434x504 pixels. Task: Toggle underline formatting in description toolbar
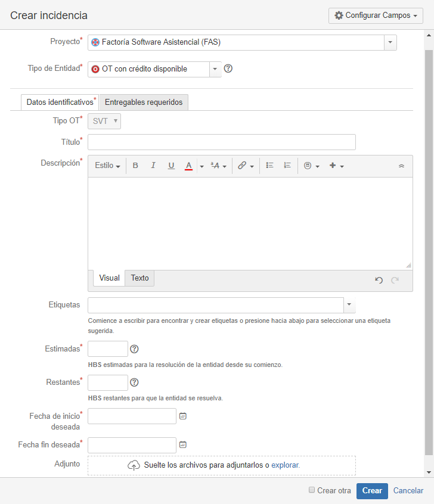coord(171,166)
